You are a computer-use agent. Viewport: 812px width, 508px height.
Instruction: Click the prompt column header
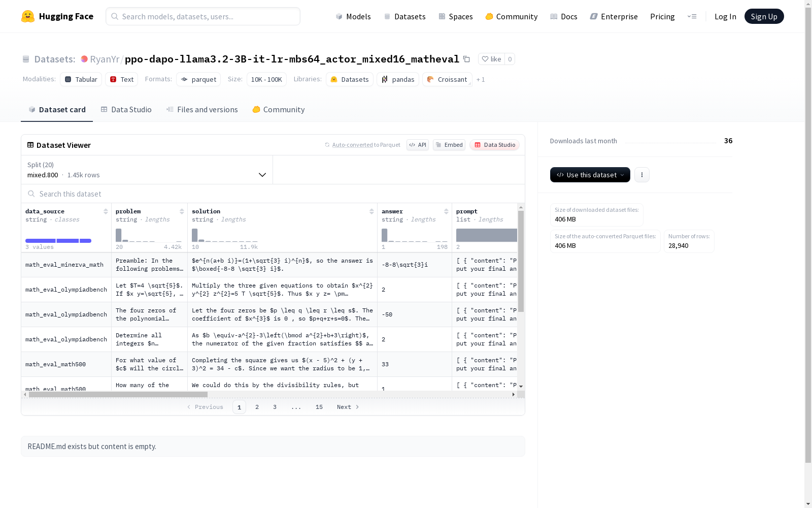[x=485, y=228]
